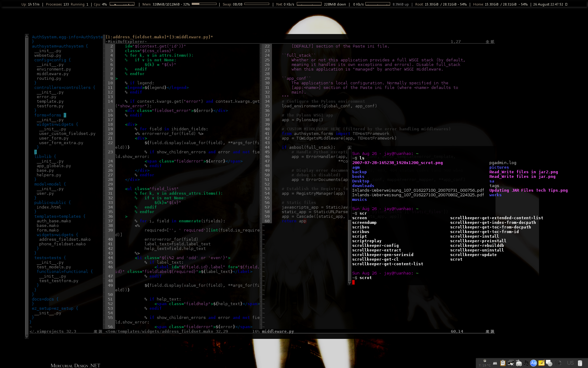Open error.py under controllers
The image size is (588, 368).
[x=47, y=97]
